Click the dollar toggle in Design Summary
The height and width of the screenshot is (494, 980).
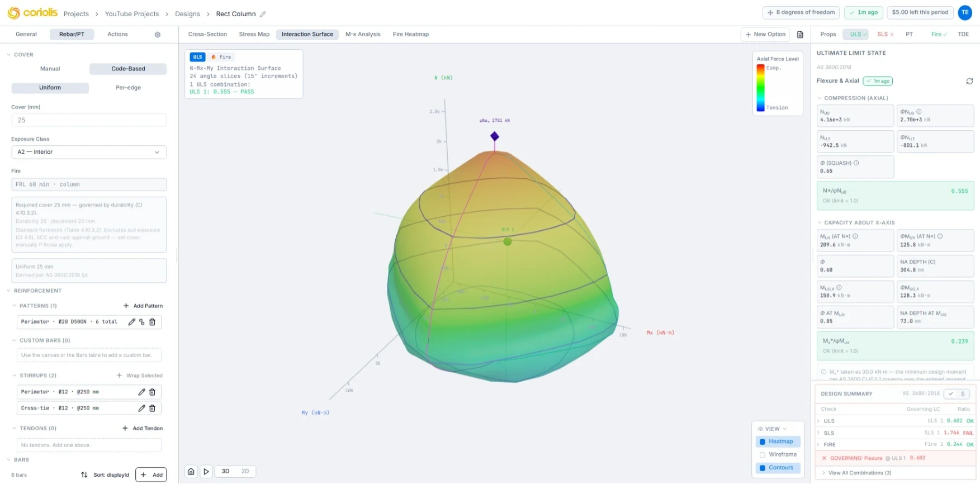tap(963, 394)
